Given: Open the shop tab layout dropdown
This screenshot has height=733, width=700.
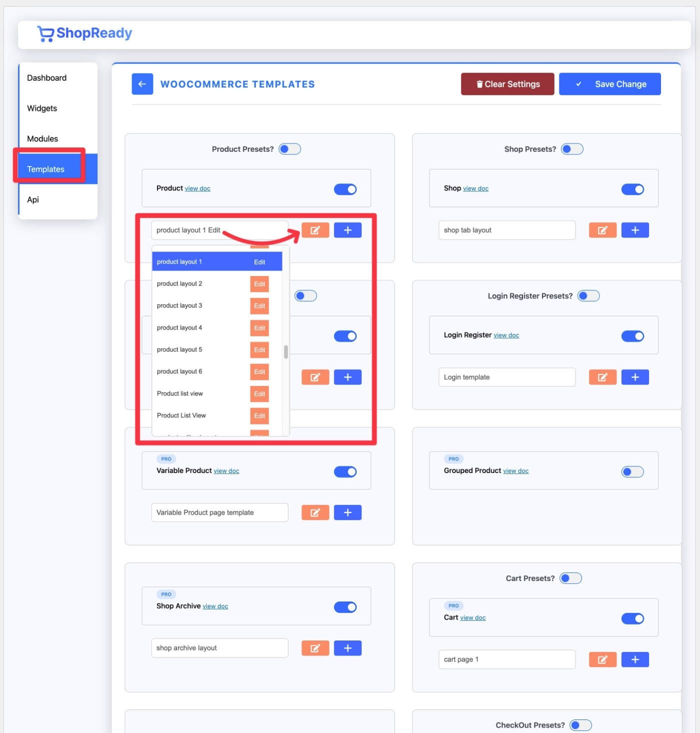Looking at the screenshot, I should point(507,230).
